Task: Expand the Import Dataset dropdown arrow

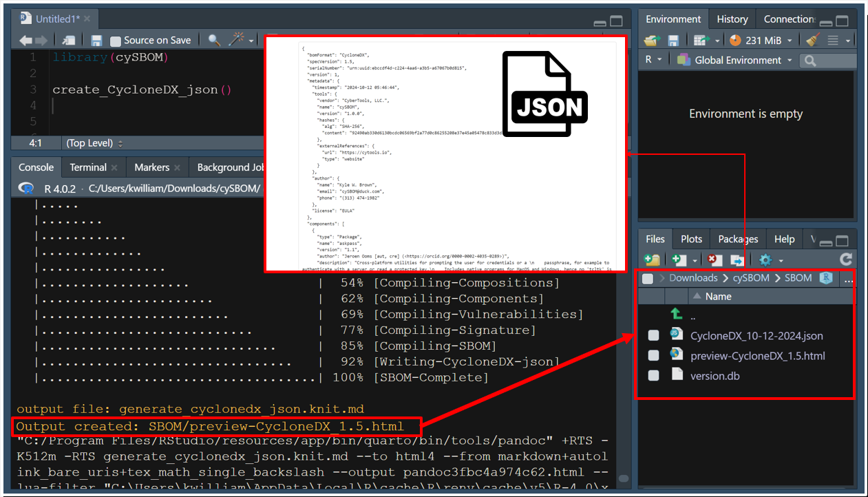Action: tap(717, 41)
